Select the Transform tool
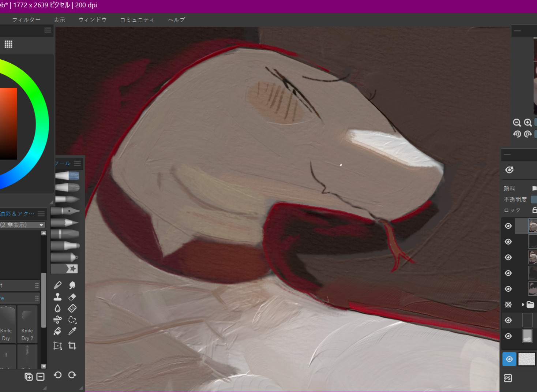 (x=57, y=346)
